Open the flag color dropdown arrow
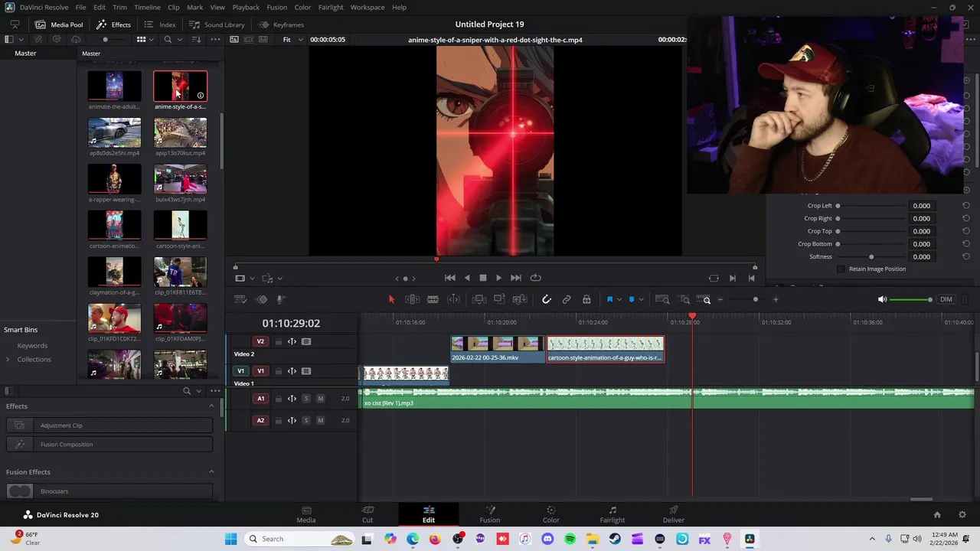The height and width of the screenshot is (551, 980). [619, 299]
